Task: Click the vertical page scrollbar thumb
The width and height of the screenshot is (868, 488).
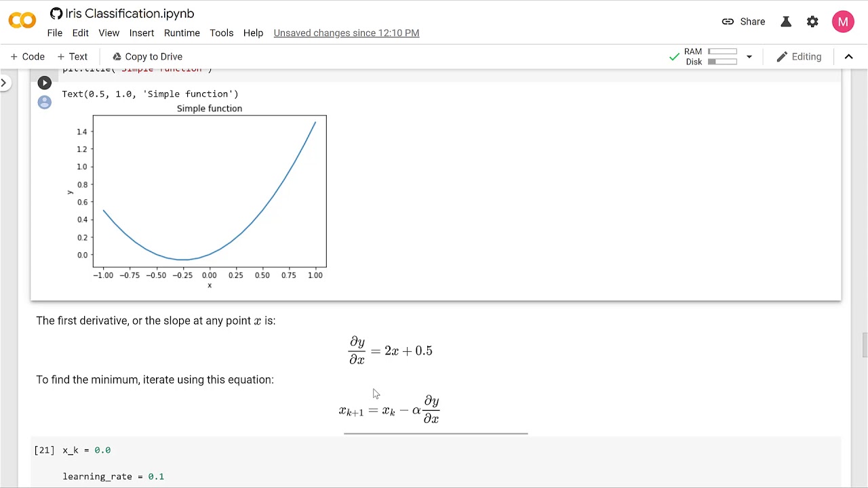Action: 865,344
